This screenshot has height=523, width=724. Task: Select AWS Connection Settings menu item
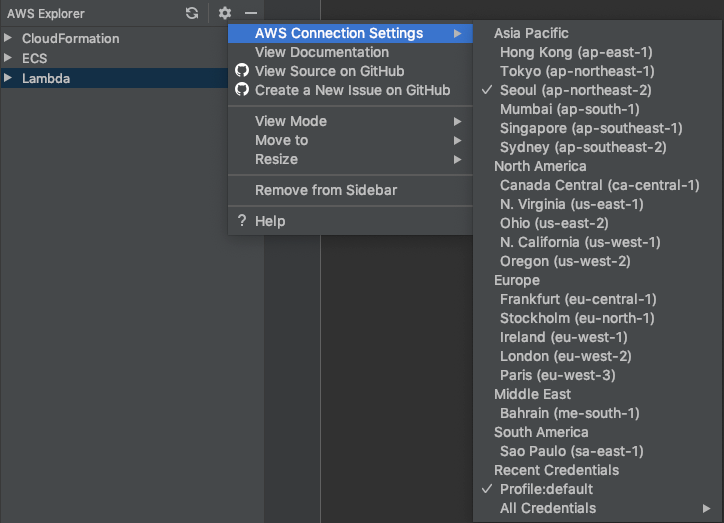pyautogui.click(x=350, y=33)
